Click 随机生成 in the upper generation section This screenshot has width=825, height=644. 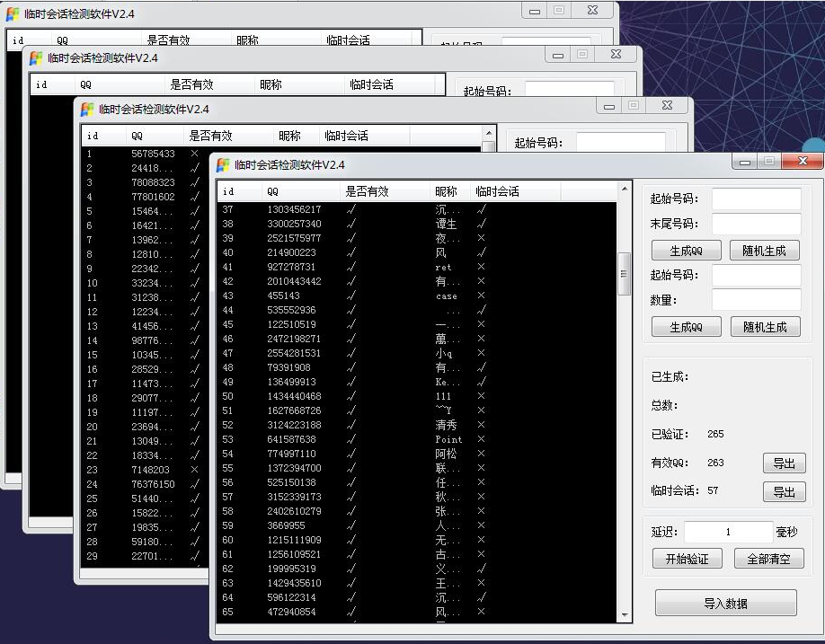(x=764, y=250)
